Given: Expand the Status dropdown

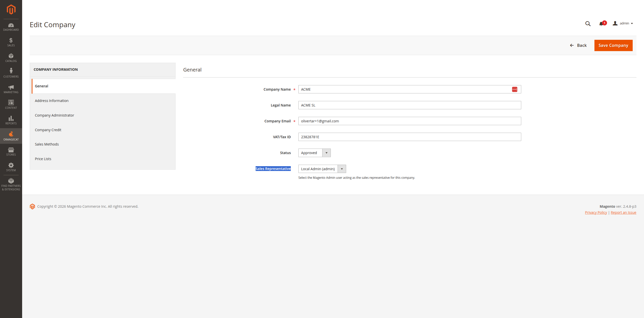Looking at the screenshot, I should coord(314,153).
